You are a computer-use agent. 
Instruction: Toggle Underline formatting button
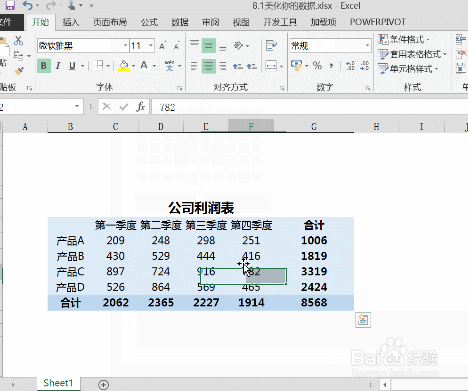72,66
